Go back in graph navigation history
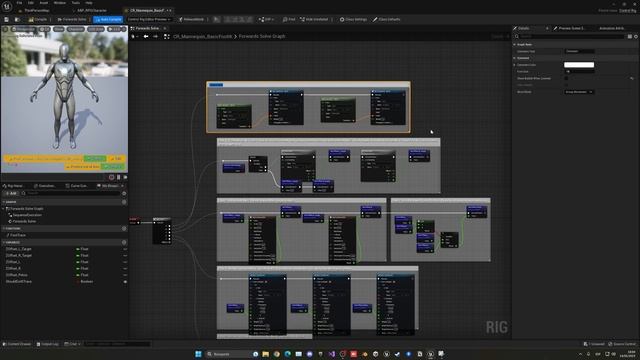Screen dimensions: 640x360 click(x=146, y=36)
